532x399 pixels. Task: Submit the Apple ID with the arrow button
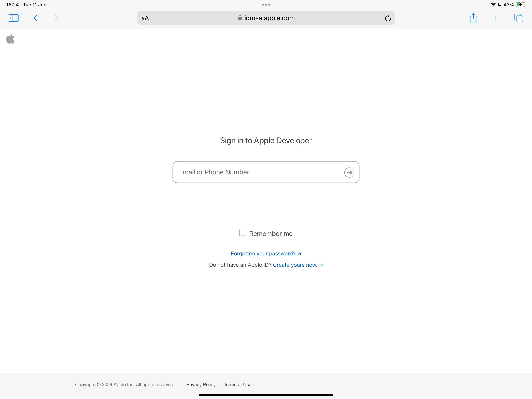pyautogui.click(x=349, y=172)
